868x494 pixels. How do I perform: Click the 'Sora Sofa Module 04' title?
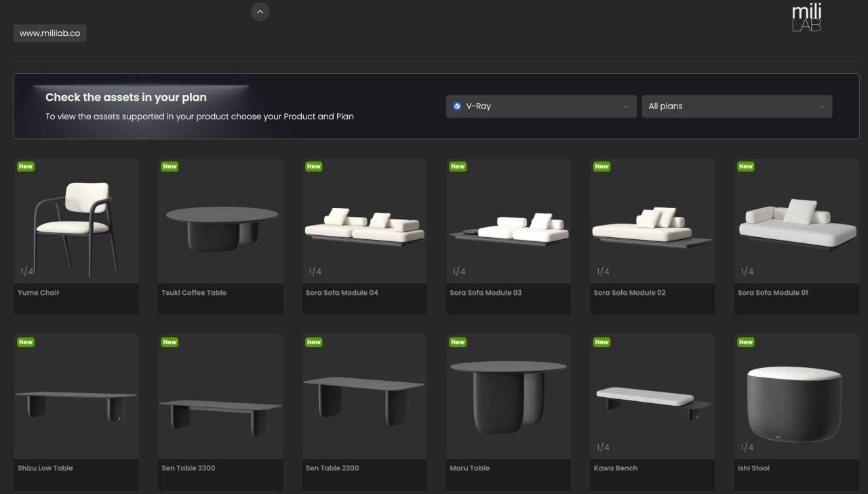342,293
